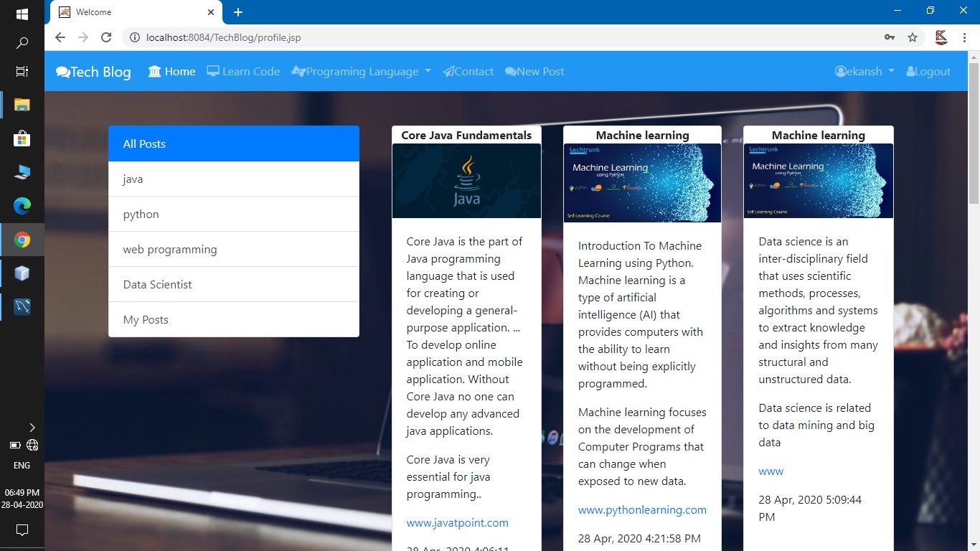Bookmark this page with the star icon

pyautogui.click(x=913, y=37)
